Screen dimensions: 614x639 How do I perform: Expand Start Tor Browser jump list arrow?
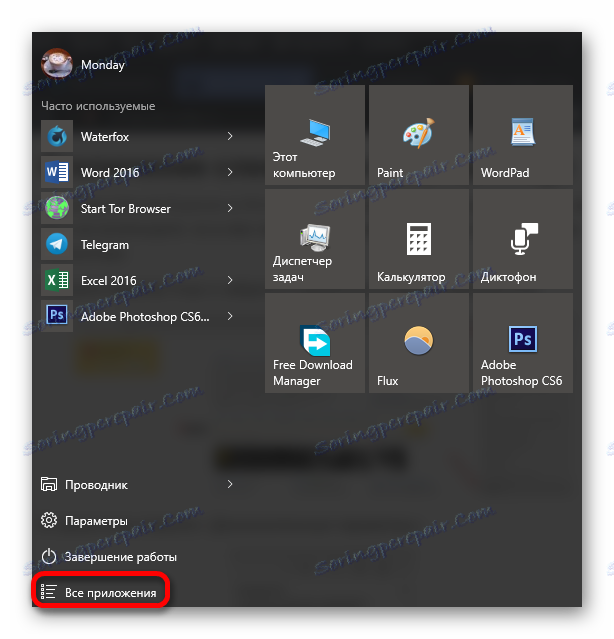pos(230,208)
